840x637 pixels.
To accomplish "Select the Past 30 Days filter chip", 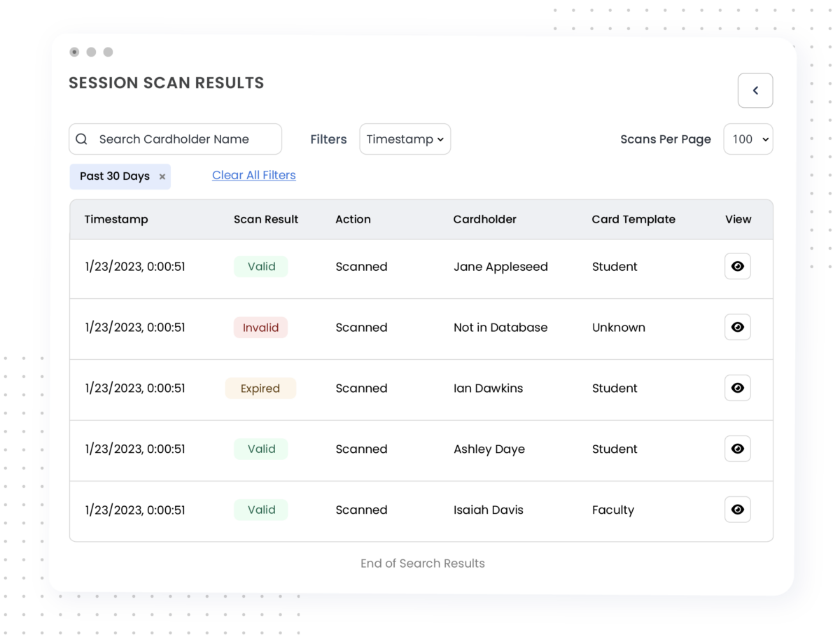I will (x=115, y=176).
